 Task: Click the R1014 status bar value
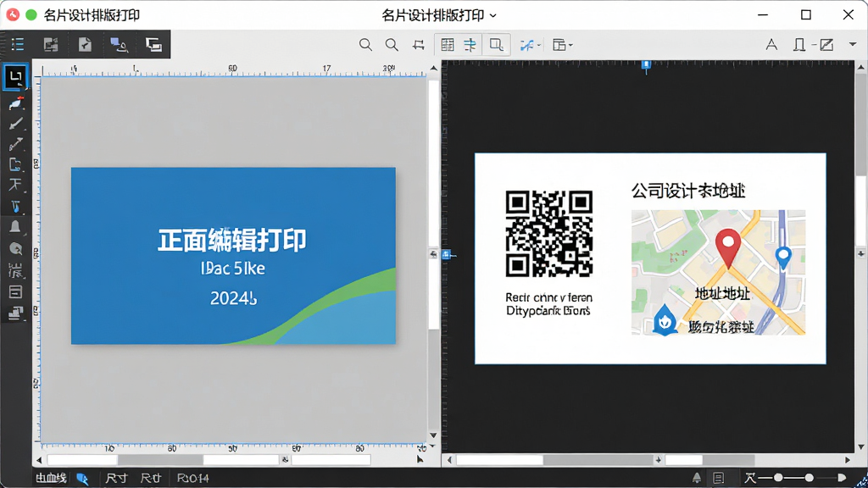(192, 478)
